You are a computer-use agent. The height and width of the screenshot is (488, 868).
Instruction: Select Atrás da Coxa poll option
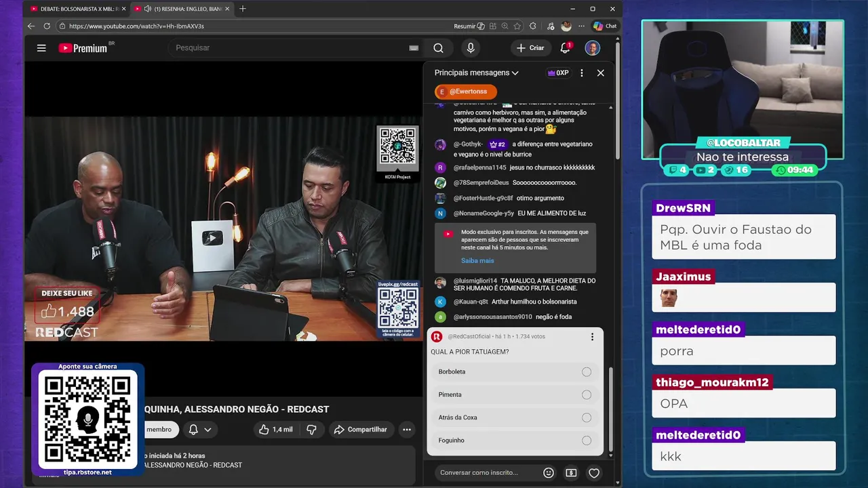[x=515, y=418]
